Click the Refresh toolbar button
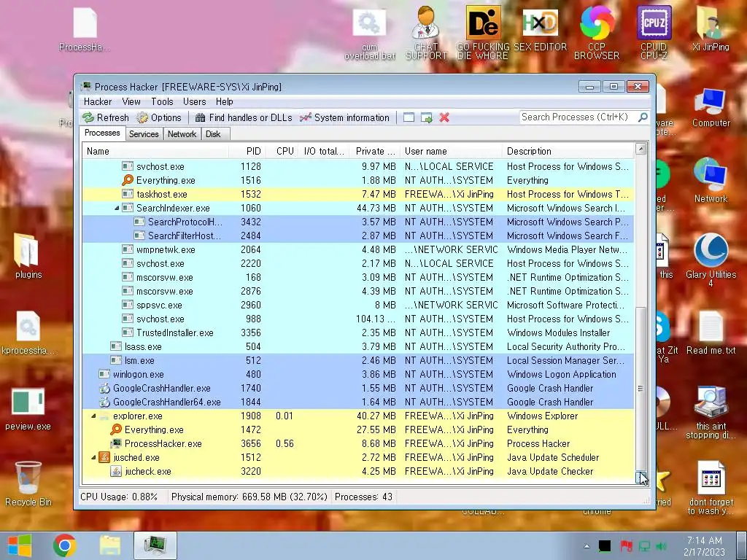 pos(105,117)
